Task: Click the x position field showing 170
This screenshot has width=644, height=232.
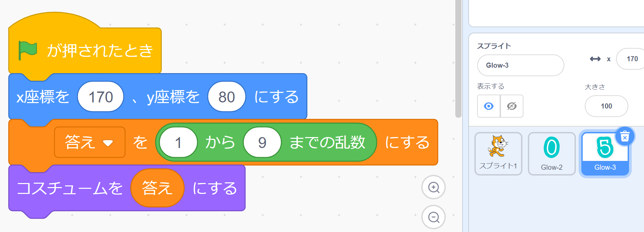Action: [x=632, y=59]
